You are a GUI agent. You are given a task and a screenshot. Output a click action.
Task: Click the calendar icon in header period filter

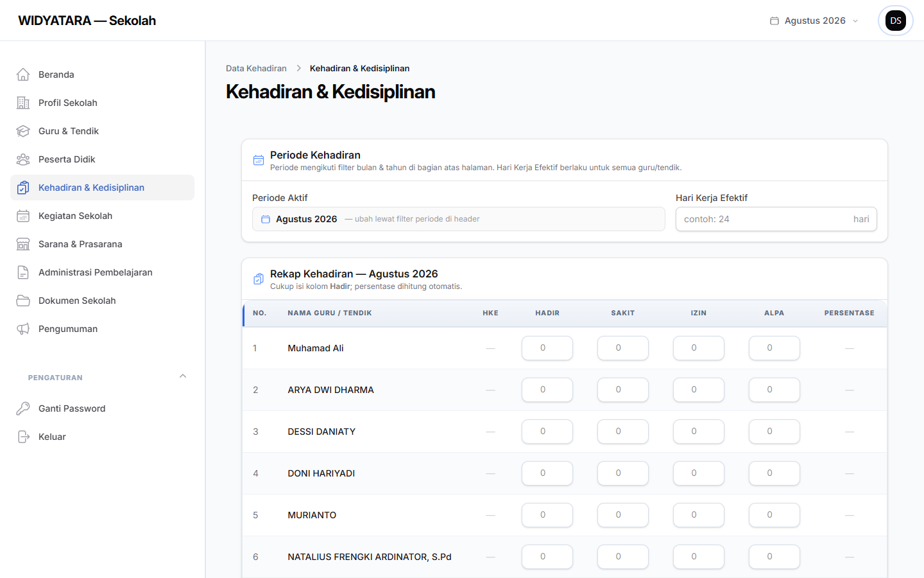774,21
